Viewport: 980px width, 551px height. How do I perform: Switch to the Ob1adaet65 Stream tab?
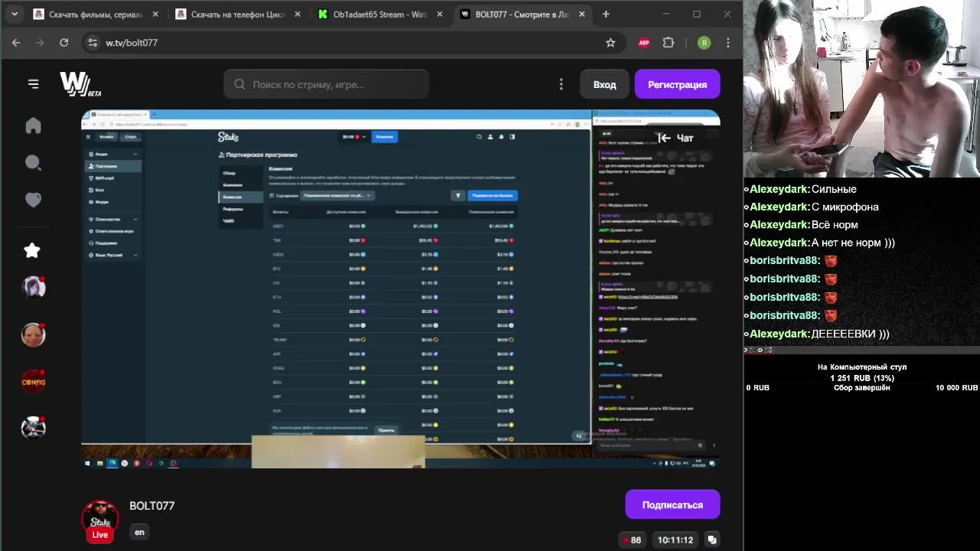click(x=379, y=14)
